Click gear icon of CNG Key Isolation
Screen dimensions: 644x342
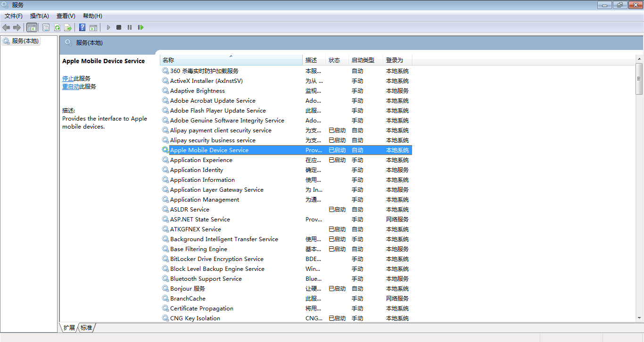pyautogui.click(x=165, y=318)
